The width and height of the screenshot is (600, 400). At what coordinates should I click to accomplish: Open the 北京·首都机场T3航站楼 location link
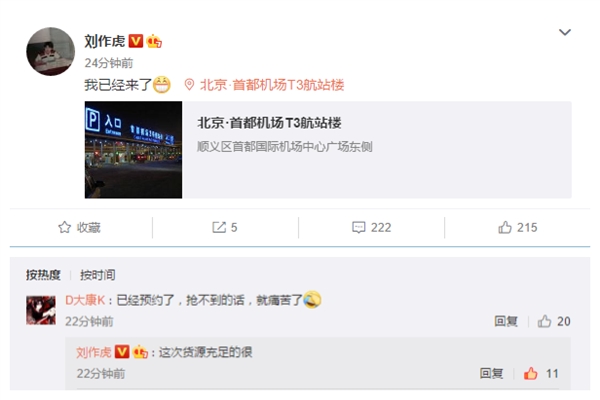[x=272, y=85]
